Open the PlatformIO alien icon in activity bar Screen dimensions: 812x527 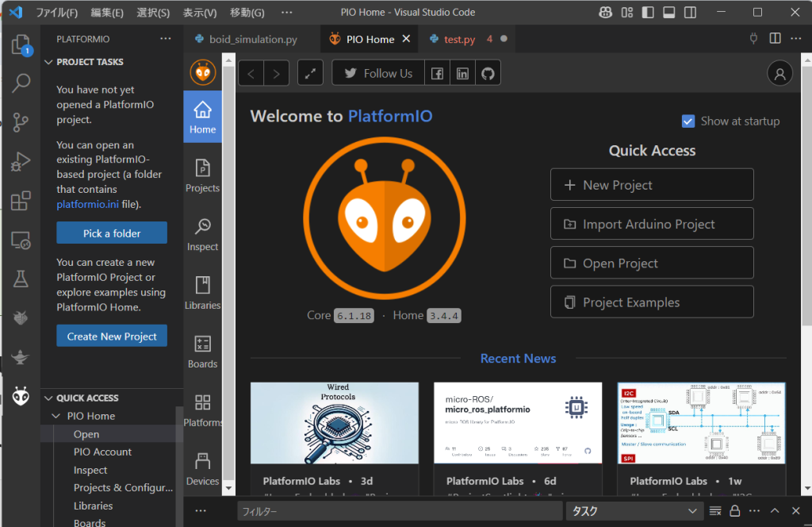(x=21, y=396)
